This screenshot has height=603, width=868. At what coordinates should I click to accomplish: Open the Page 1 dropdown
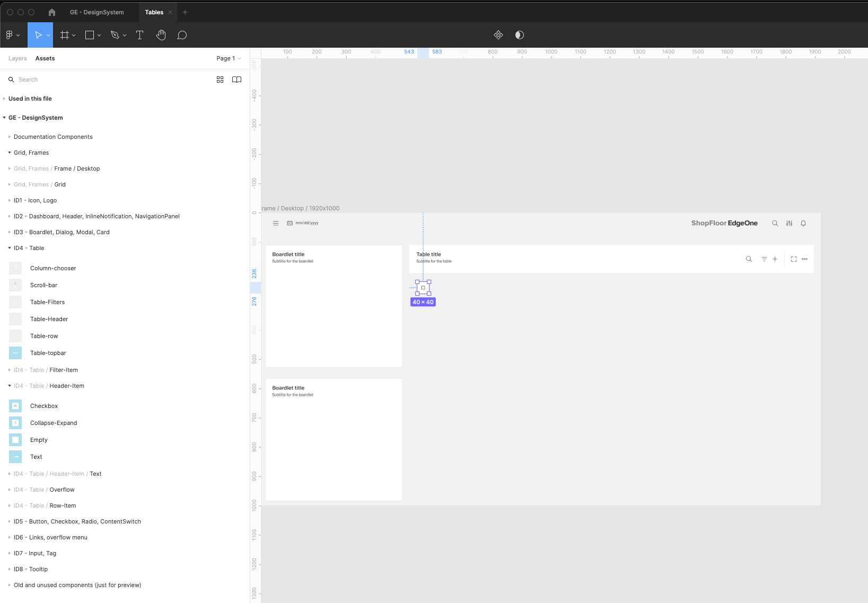click(x=229, y=58)
